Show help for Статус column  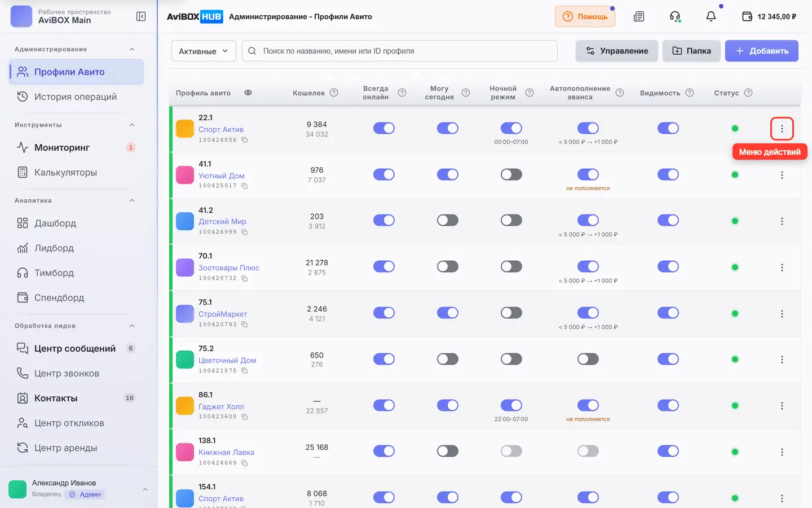[748, 93]
